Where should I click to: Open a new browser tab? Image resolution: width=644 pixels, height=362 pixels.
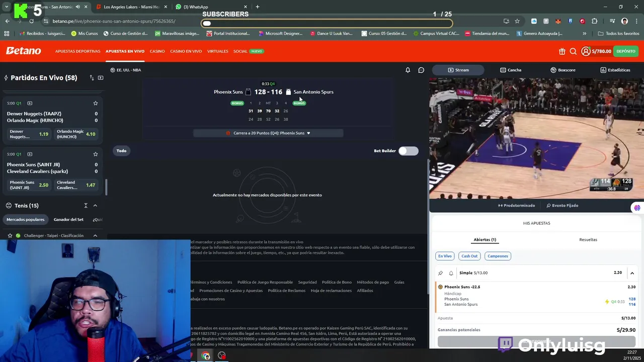click(x=257, y=7)
